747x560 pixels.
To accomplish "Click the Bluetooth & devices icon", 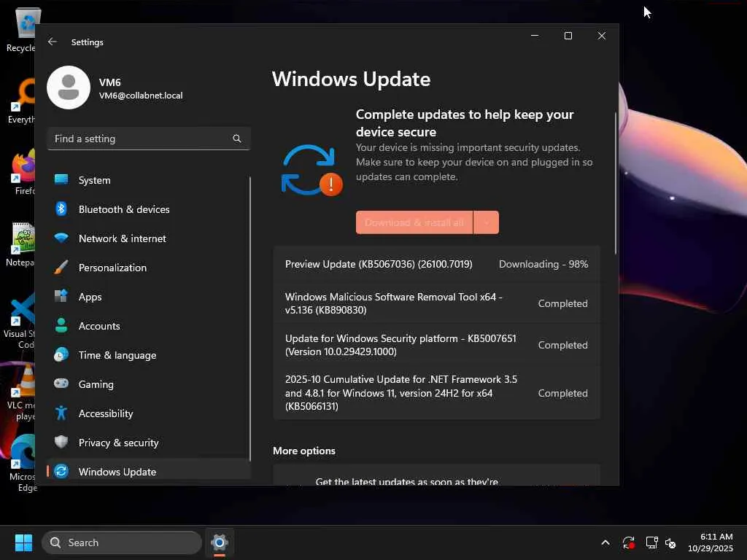I will point(61,209).
